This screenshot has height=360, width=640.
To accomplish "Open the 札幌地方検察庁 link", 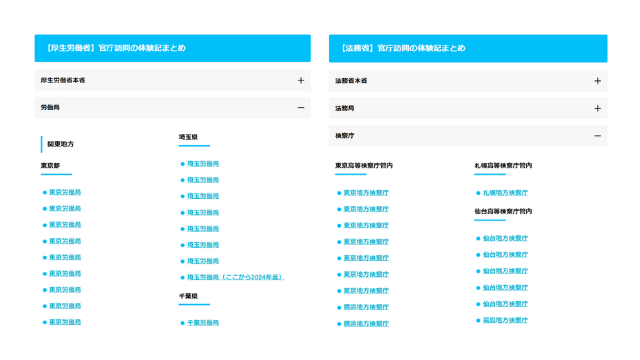I will coord(505,193).
